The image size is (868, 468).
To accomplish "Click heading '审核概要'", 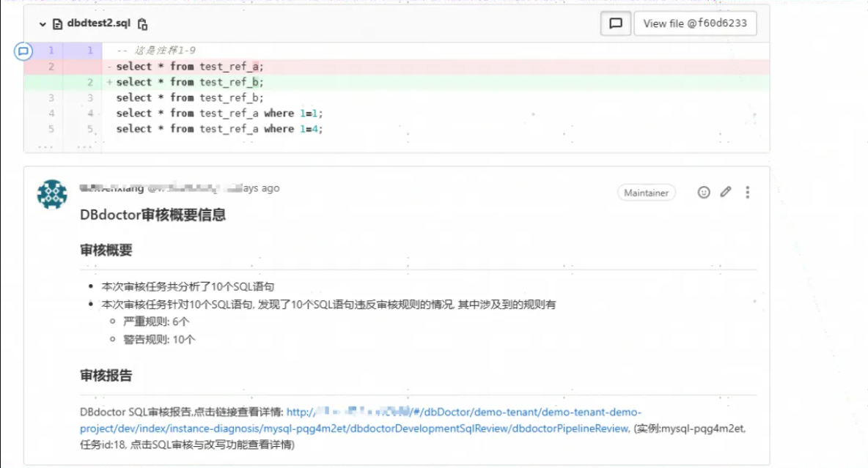I will coord(106,250).
